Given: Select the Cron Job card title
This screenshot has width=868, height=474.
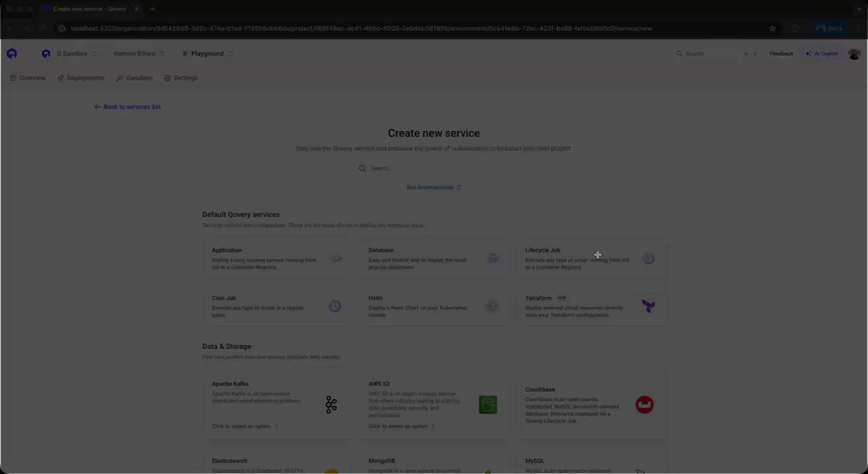Looking at the screenshot, I should point(224,298).
